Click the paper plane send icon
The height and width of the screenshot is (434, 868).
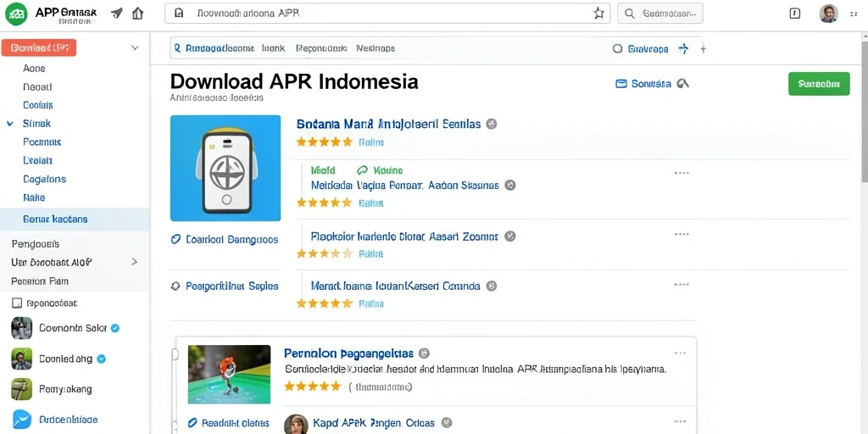point(117,14)
